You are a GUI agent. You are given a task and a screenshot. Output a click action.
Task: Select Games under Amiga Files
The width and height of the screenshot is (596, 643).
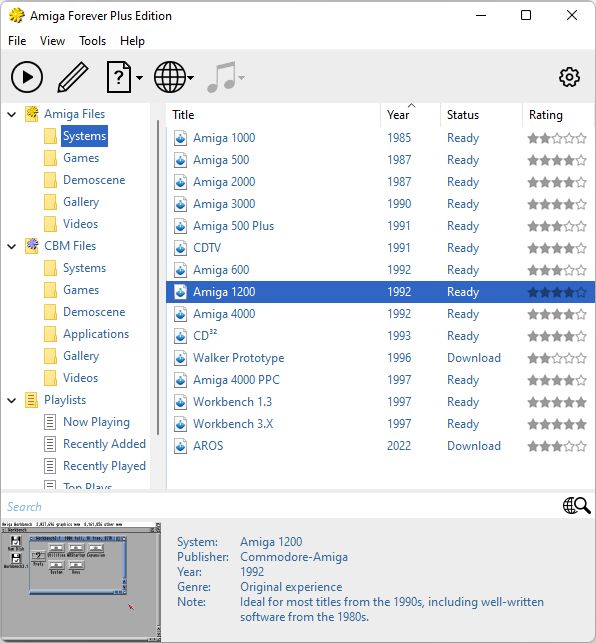pos(81,158)
